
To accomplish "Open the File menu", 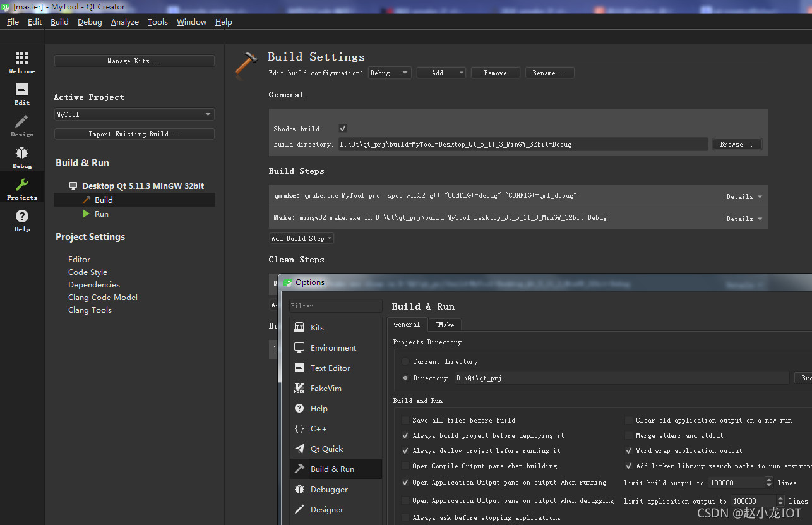I will pos(13,21).
